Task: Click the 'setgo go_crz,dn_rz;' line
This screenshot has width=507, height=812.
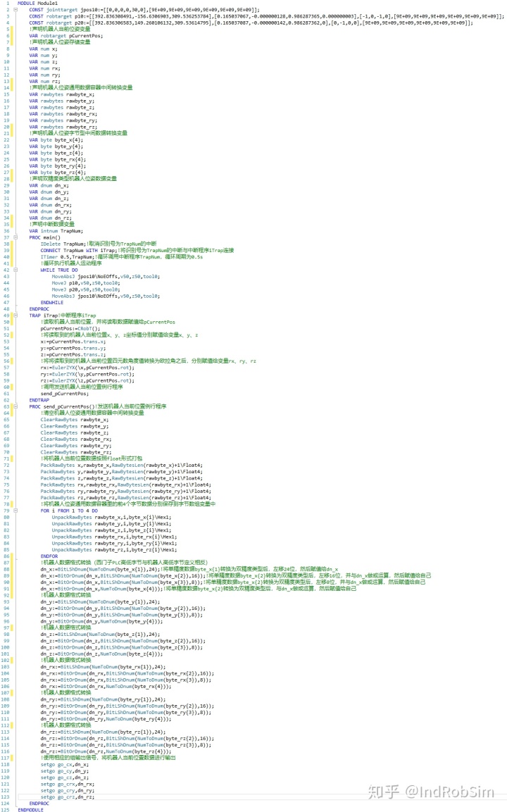Action: click(68, 797)
